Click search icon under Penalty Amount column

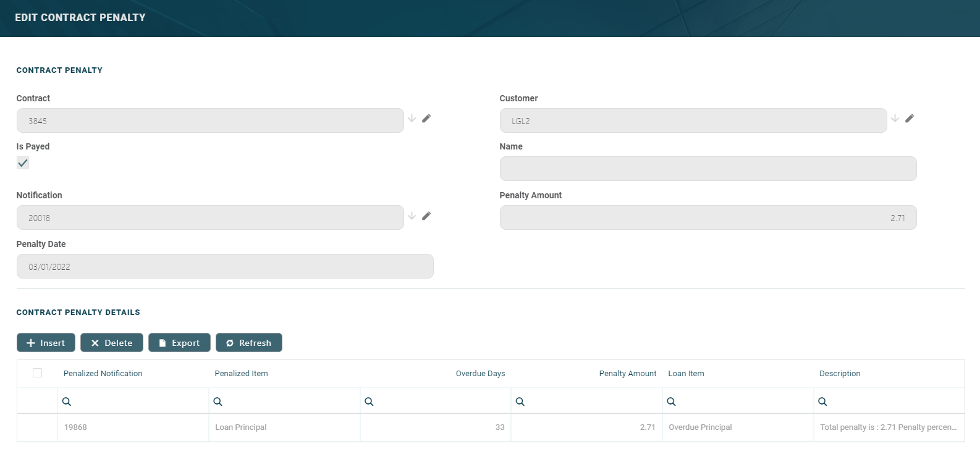click(x=520, y=402)
